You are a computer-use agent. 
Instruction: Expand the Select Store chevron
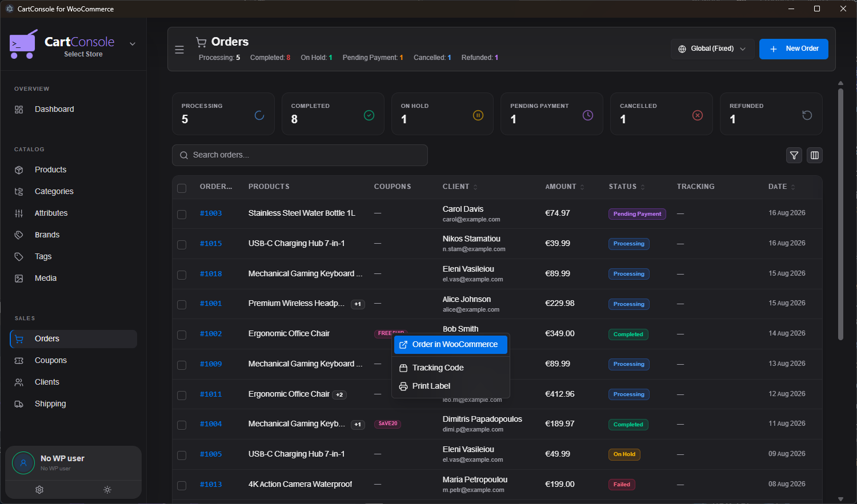133,44
